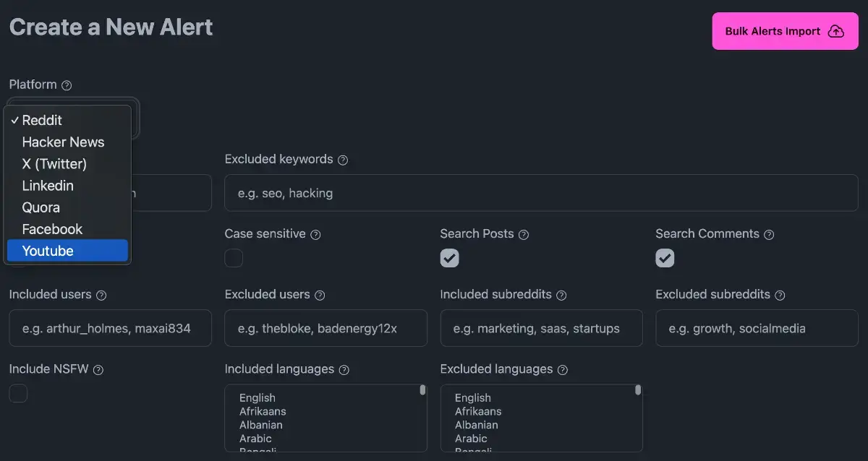Uncheck the Search Comments checkbox

tap(665, 258)
